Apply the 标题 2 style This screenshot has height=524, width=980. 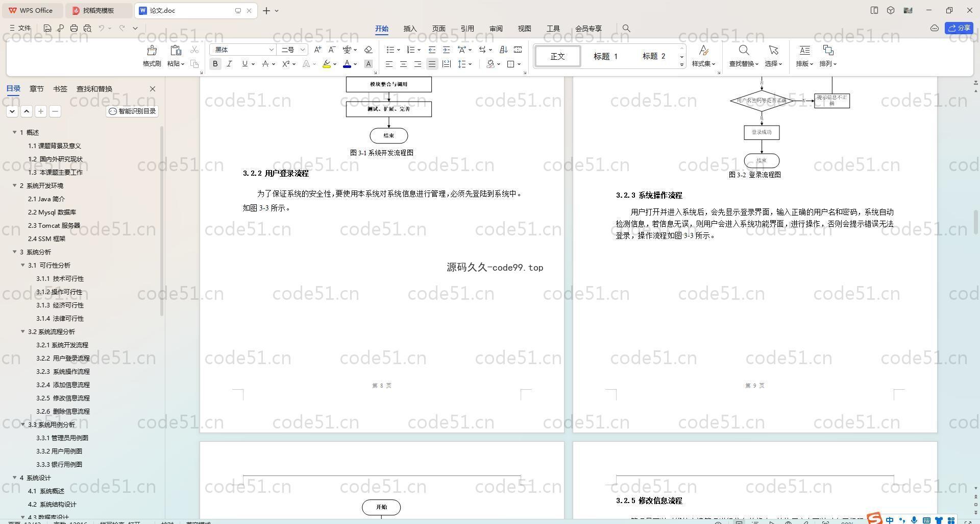click(x=654, y=56)
